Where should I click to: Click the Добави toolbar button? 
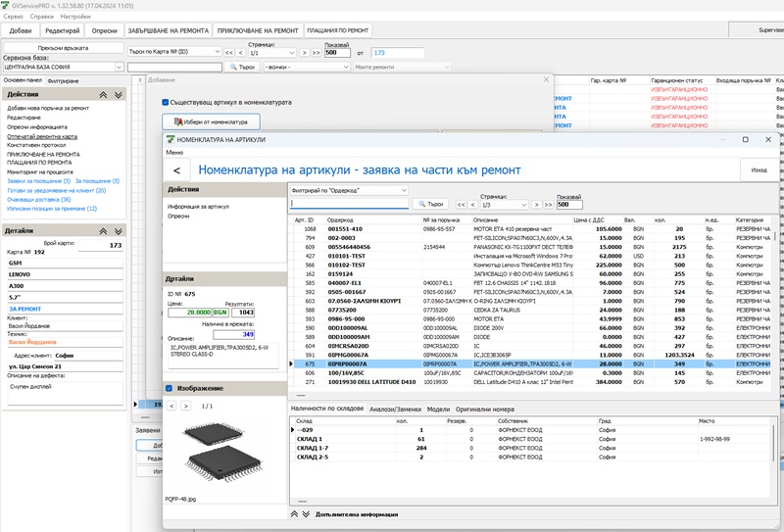click(21, 30)
